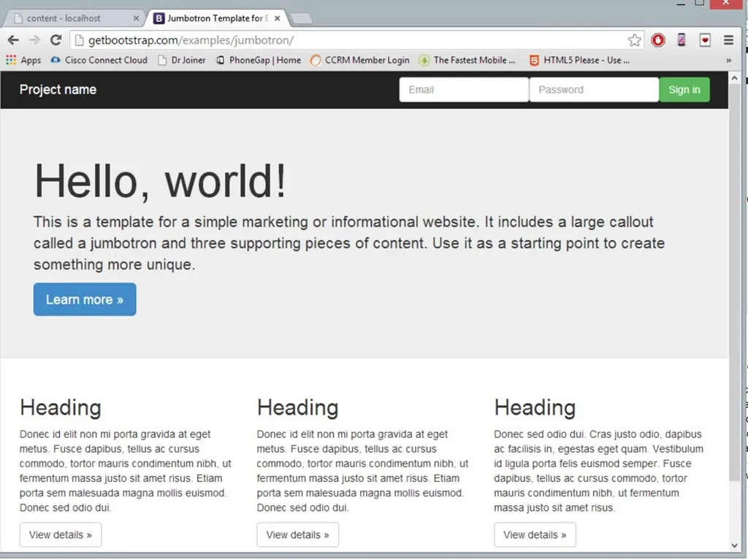Click View details under the first Heading
This screenshot has width=748, height=560.
click(x=61, y=534)
